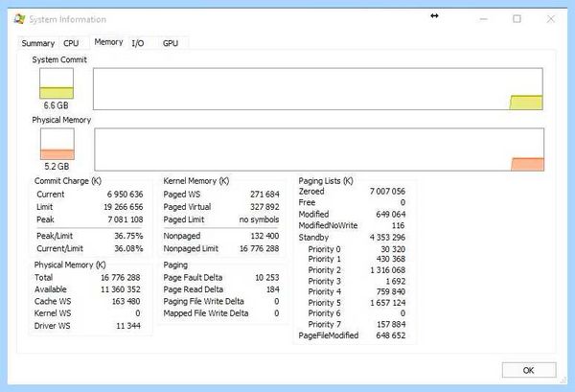Click the Standby value 4 353 296
575x392 pixels.
point(387,238)
